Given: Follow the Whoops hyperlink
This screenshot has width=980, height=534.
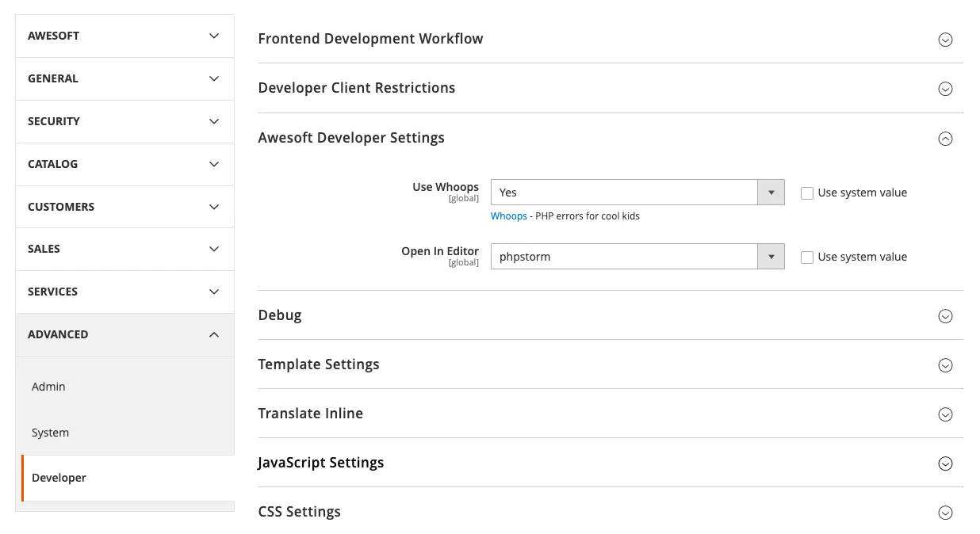Looking at the screenshot, I should (x=508, y=216).
